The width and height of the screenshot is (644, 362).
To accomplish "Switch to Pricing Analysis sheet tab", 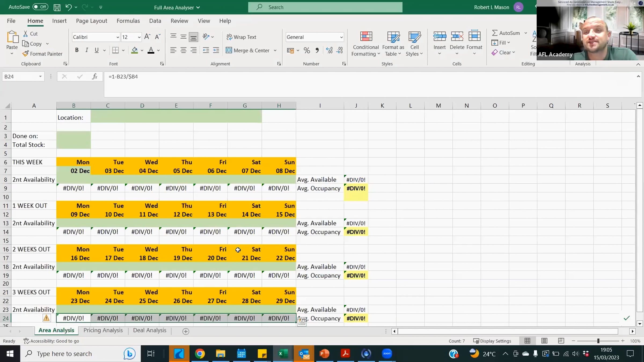I will pos(103,330).
